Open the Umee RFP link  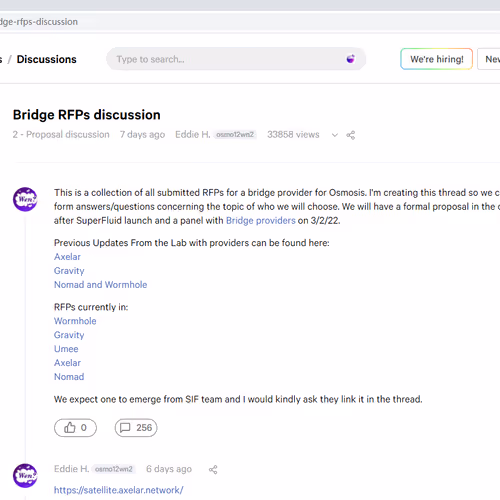click(x=66, y=349)
